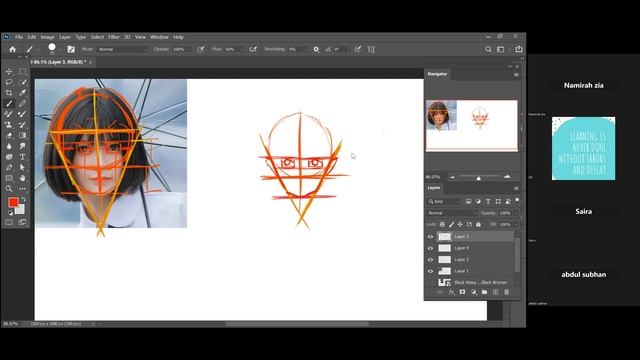Switch foreground and background colors
Viewport: 640px width, 360px height.
point(23,200)
